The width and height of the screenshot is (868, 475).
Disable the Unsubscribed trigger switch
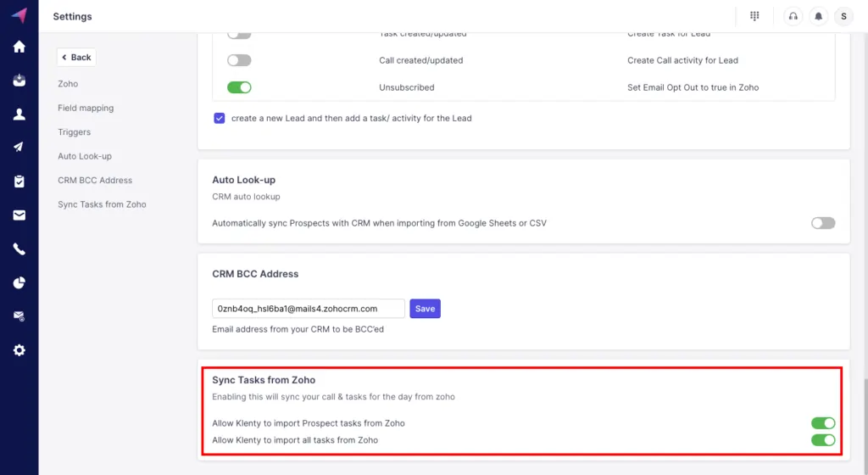click(x=239, y=87)
